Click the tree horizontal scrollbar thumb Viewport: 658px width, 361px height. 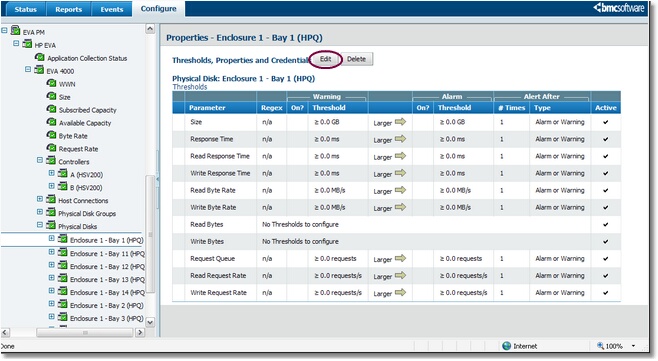pyautogui.click(x=85, y=332)
